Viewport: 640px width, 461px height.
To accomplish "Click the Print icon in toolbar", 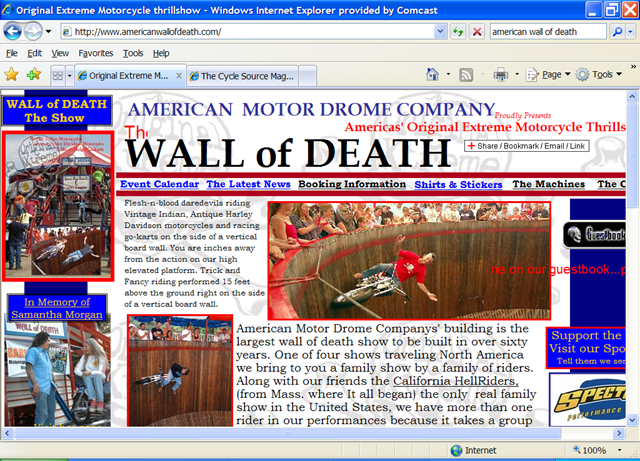I will pyautogui.click(x=500, y=75).
